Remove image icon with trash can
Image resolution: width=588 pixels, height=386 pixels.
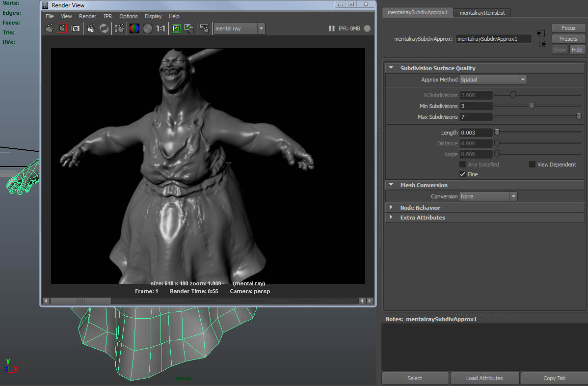189,28
